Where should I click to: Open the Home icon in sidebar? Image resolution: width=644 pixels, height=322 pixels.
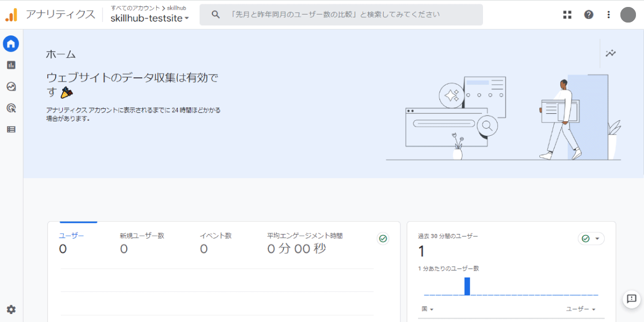pyautogui.click(x=11, y=44)
